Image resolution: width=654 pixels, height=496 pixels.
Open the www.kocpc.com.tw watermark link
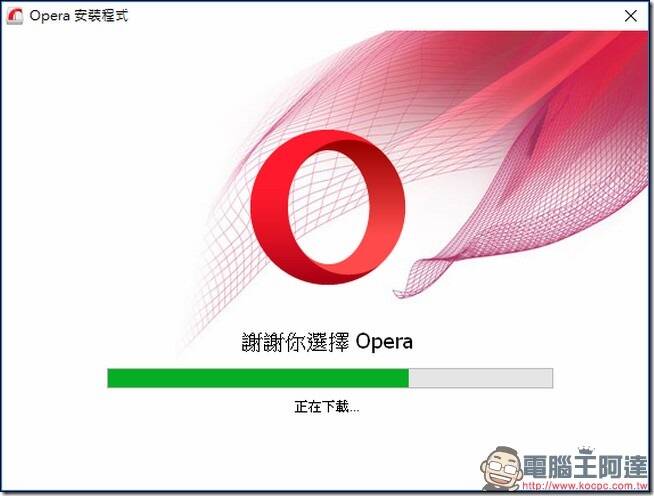[x=584, y=486]
